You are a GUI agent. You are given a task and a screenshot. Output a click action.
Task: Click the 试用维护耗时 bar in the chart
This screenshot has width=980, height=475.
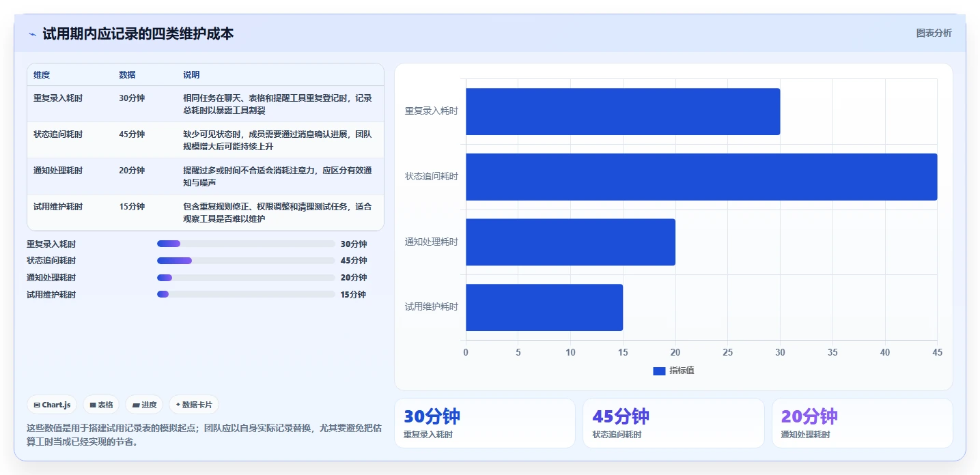point(544,307)
